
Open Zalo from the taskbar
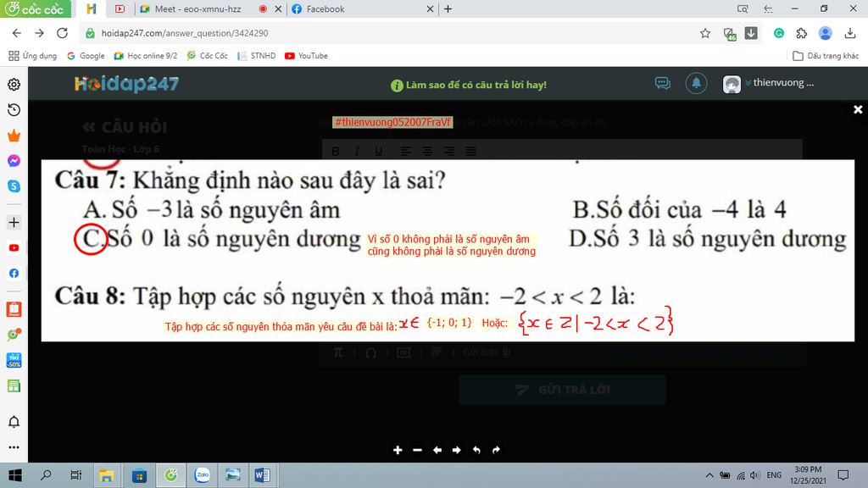click(x=202, y=475)
